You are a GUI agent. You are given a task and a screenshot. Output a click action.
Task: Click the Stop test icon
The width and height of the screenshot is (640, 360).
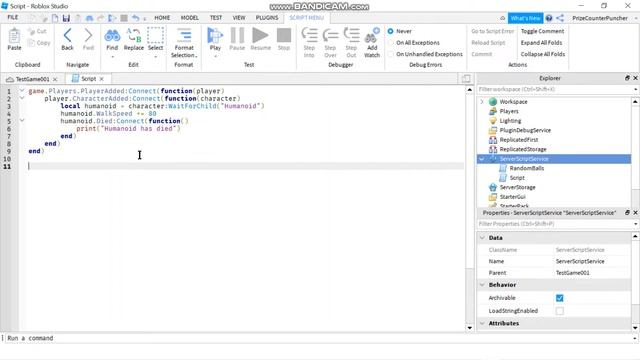coord(284,36)
